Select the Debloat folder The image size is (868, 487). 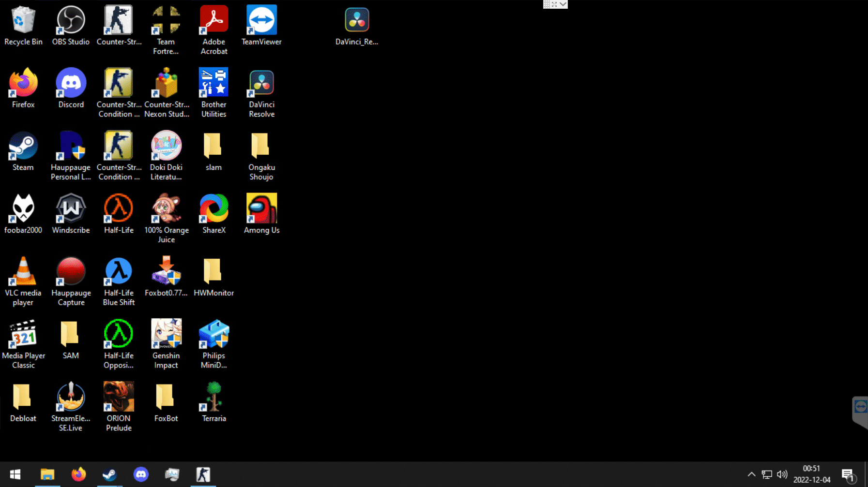23,403
